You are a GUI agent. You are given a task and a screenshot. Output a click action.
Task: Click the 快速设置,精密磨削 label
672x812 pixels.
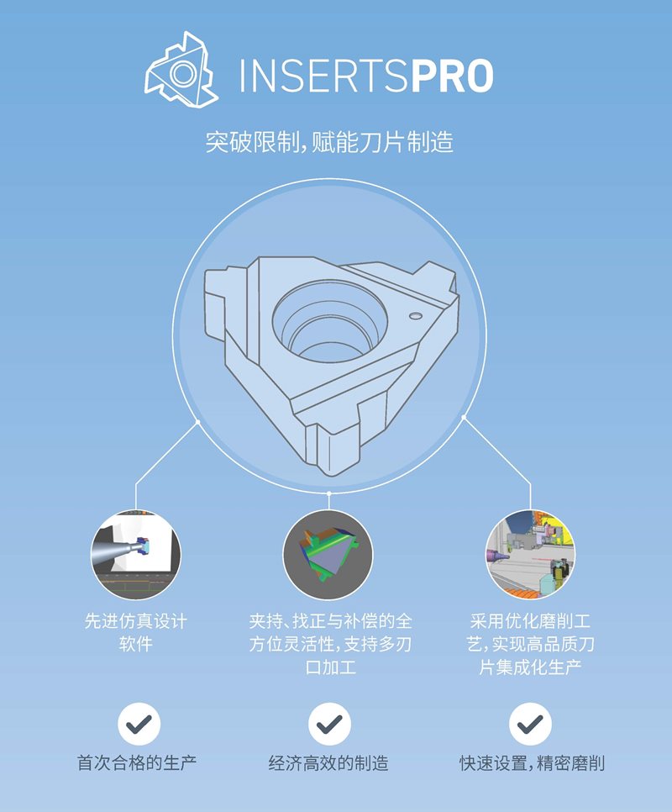point(532,762)
